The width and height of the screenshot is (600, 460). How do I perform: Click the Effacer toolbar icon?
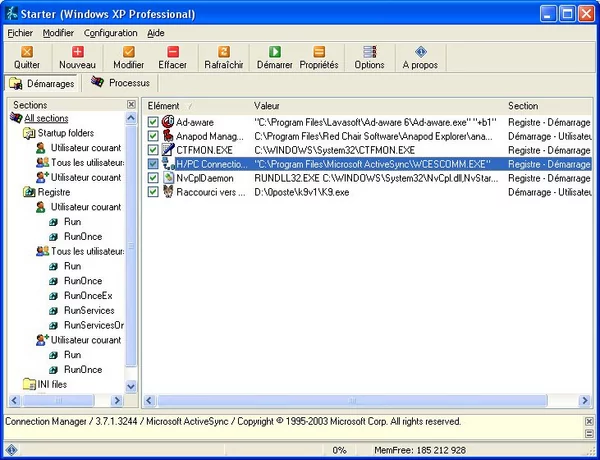click(173, 52)
